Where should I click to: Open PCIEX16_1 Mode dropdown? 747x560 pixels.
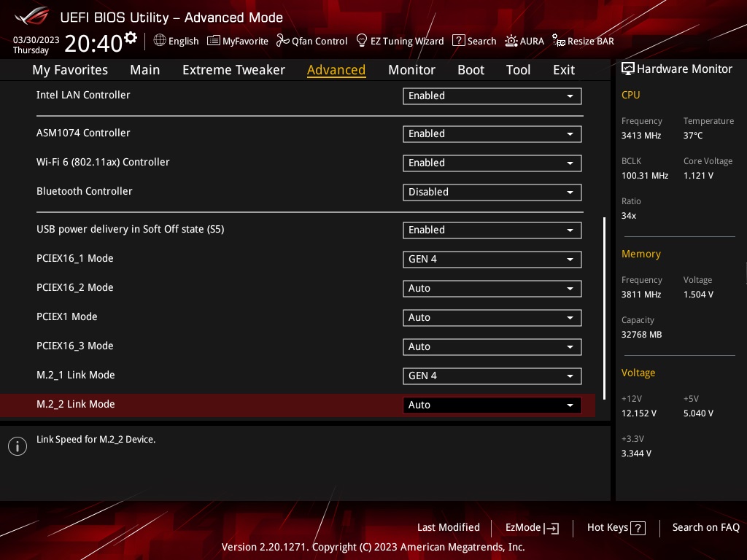click(x=492, y=259)
